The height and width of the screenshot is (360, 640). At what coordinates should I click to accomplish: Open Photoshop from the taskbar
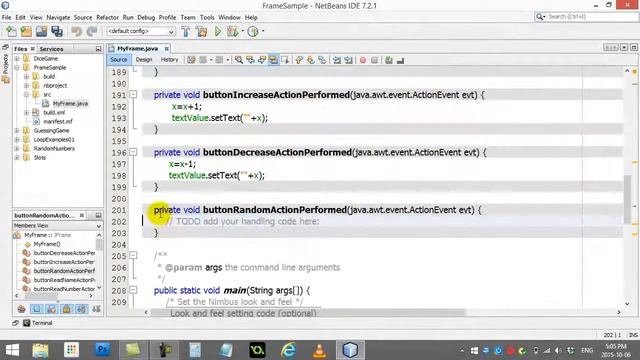coord(102,350)
